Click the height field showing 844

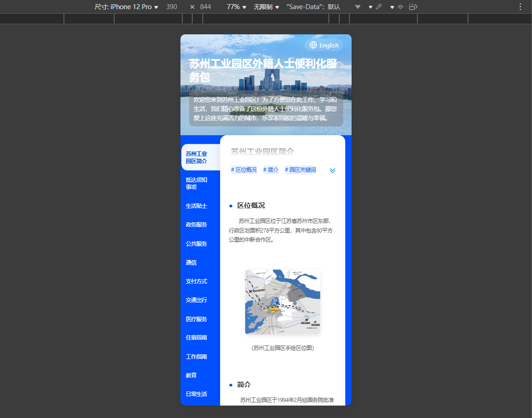click(205, 7)
